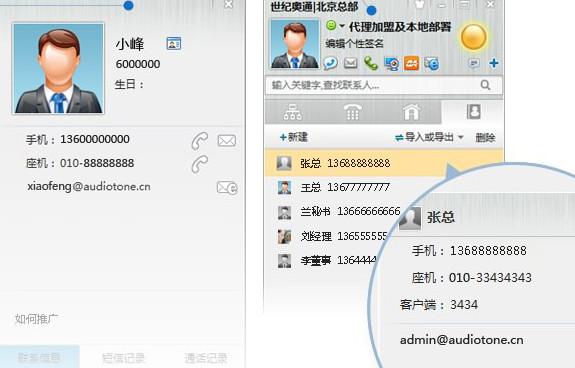Screen dimensions: 575x368
Task: Switch to the 通话记录 tab
Action: point(206,358)
